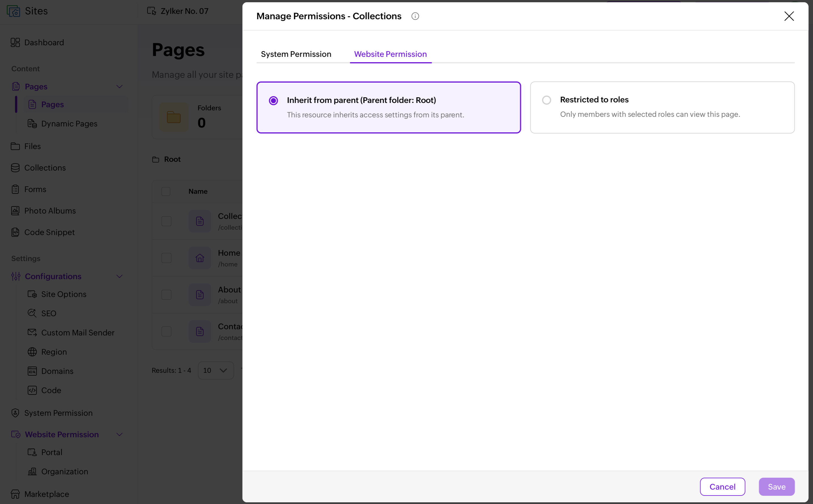Image resolution: width=813 pixels, height=504 pixels.
Task: Open Files in the sidebar
Action: 26,146
